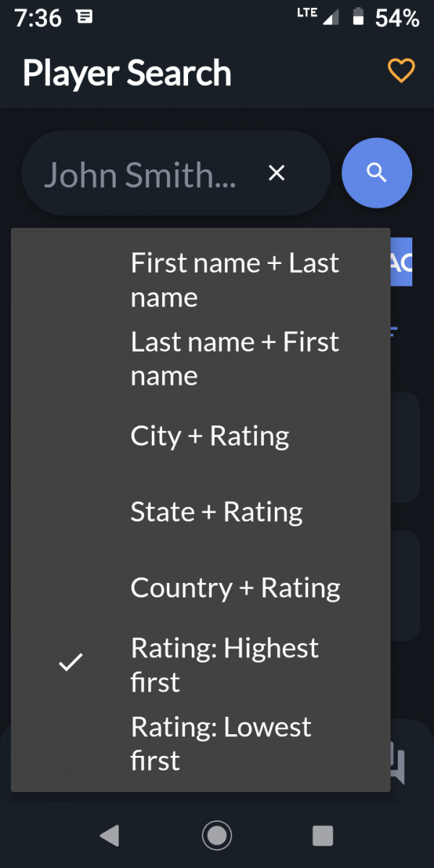Tap the battery icon in status bar
The width and height of the screenshot is (434, 868).
[x=358, y=17]
